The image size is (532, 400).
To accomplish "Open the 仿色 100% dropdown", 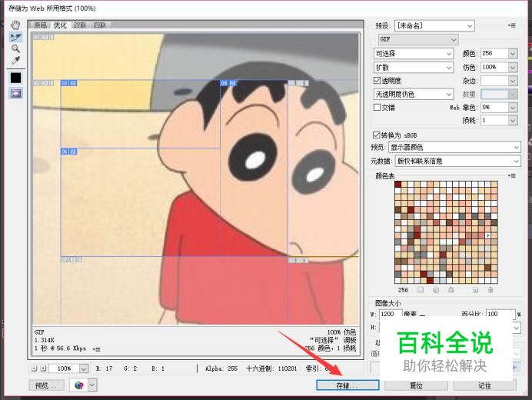I will (x=513, y=67).
